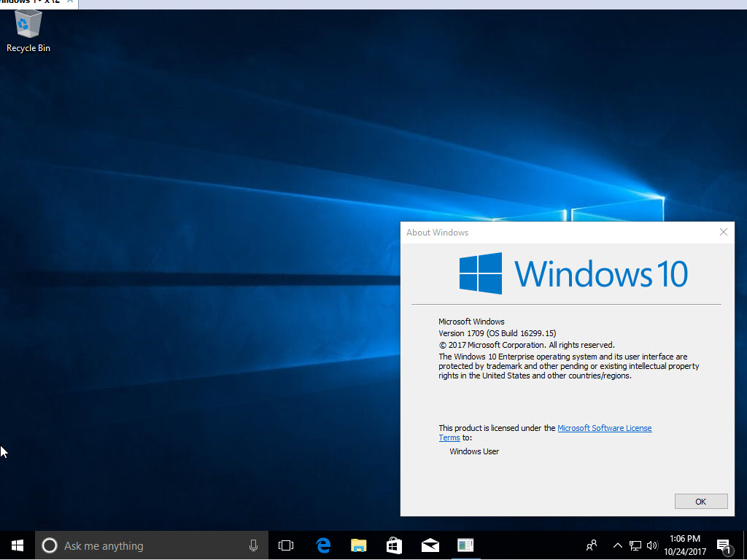Image resolution: width=747 pixels, height=560 pixels.
Task: Open the Recycle Bin desktop icon
Action: click(28, 31)
